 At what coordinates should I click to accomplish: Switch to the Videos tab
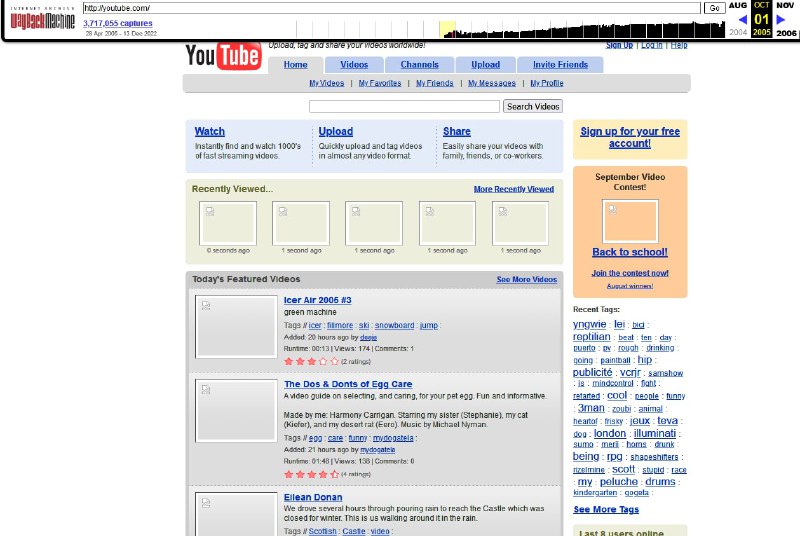(354, 65)
